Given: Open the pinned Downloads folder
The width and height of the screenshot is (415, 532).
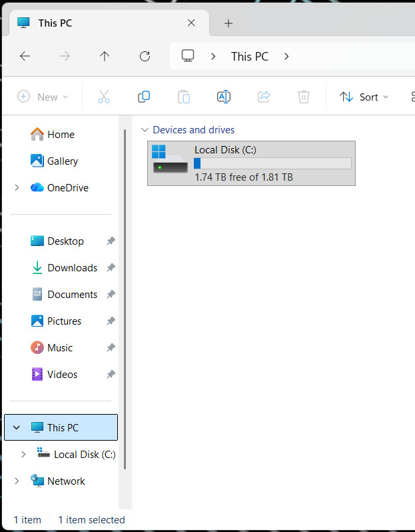Looking at the screenshot, I should (64, 268).
